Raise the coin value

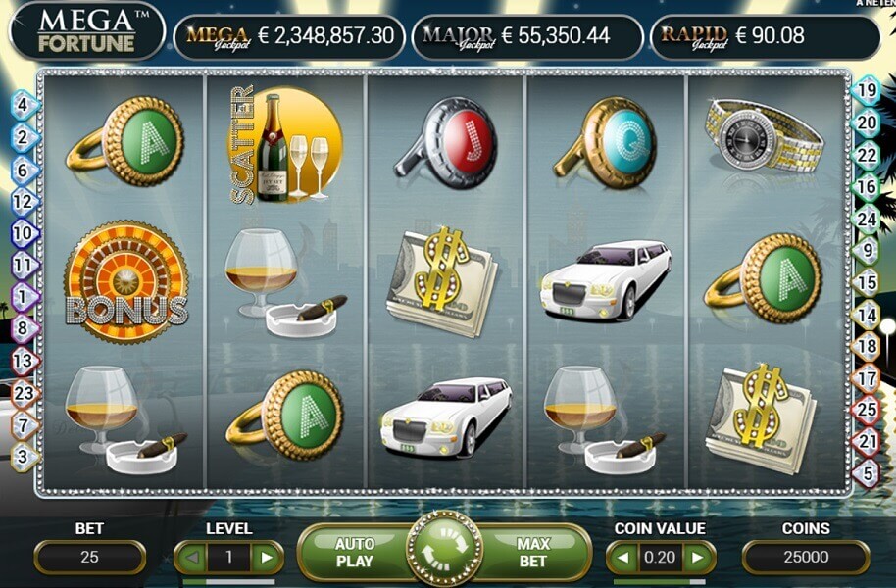point(698,558)
